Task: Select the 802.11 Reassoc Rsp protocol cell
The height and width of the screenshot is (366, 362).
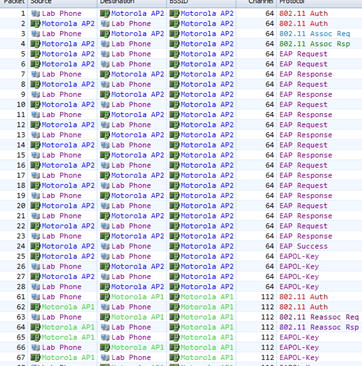Action: pyautogui.click(x=319, y=327)
